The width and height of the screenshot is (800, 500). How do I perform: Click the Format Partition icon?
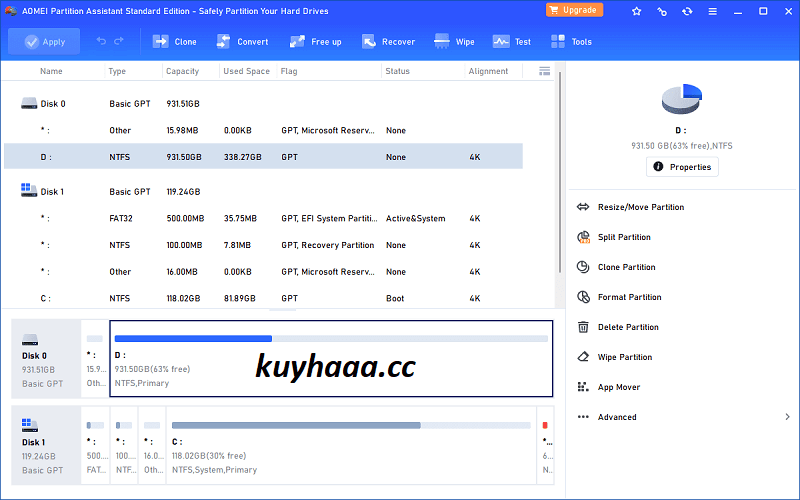tap(583, 297)
